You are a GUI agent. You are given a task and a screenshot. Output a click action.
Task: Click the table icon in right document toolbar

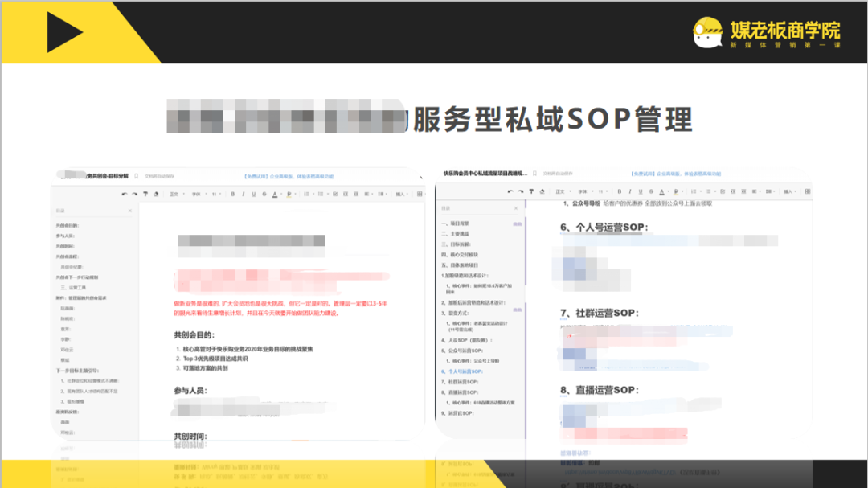[x=808, y=191]
